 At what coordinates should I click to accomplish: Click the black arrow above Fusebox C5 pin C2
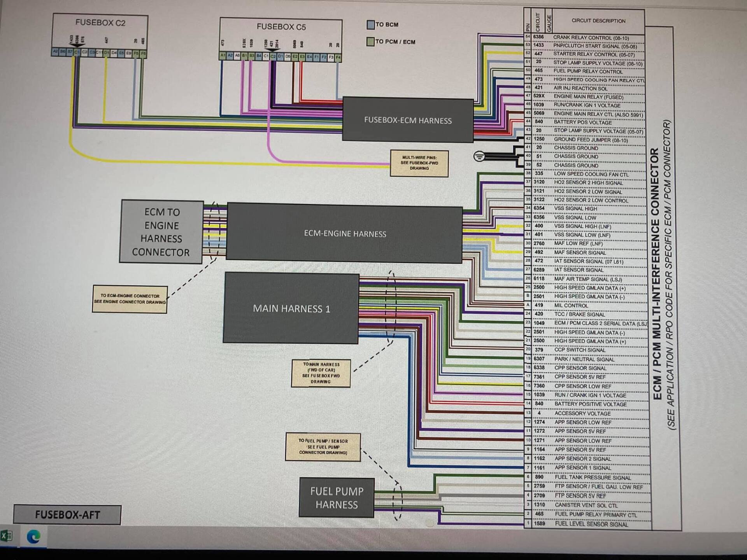(272, 50)
